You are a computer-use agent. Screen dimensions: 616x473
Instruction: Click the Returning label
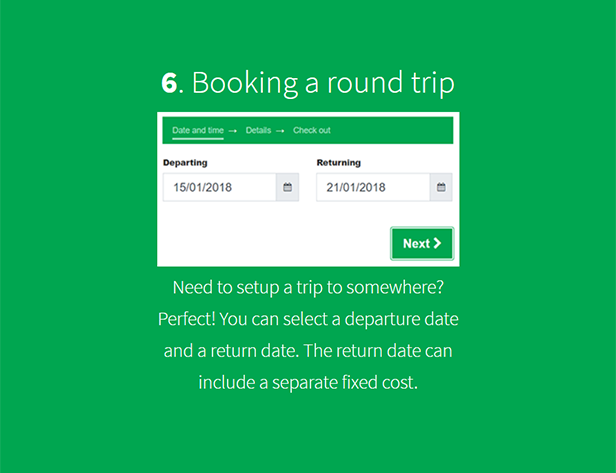point(339,163)
